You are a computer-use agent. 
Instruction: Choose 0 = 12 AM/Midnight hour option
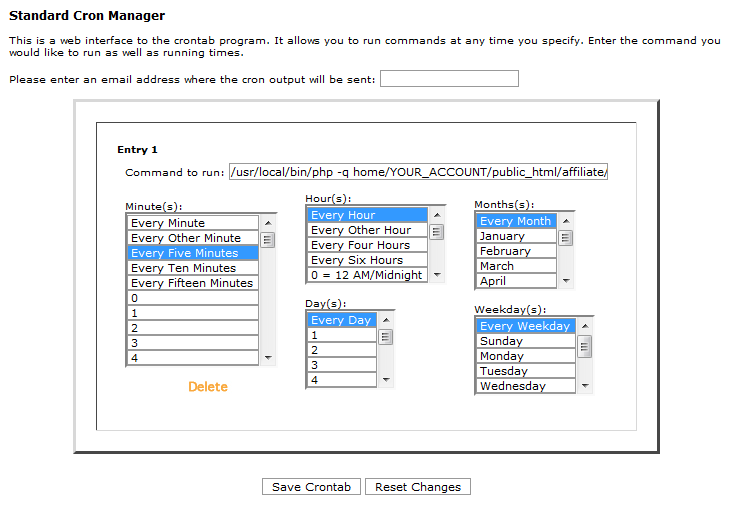point(366,275)
